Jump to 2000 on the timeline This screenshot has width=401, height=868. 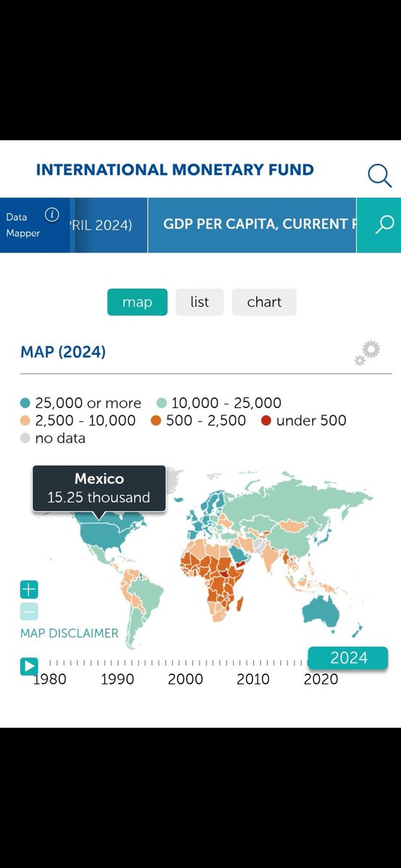pyautogui.click(x=185, y=679)
